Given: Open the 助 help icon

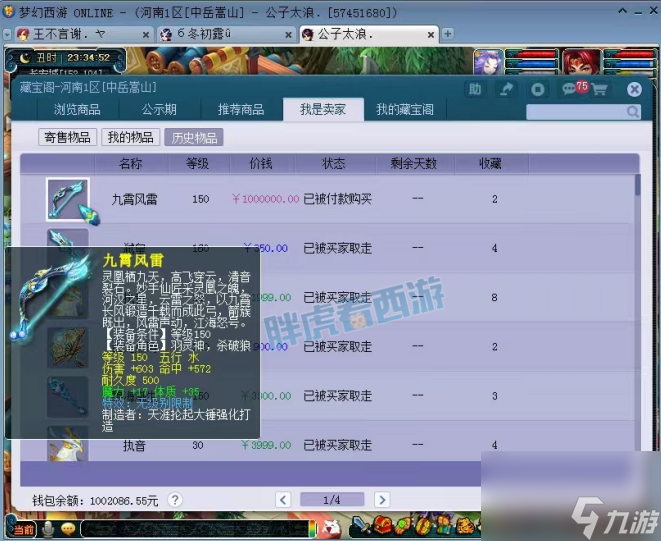Looking at the screenshot, I should 475,89.
